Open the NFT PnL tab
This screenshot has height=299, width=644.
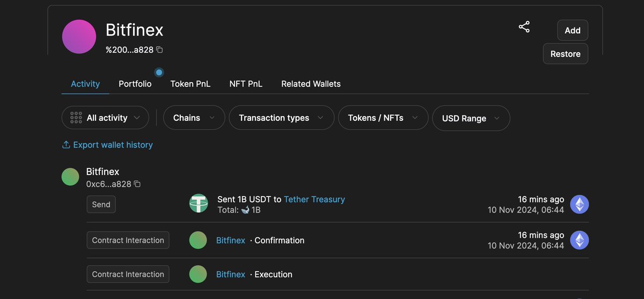[246, 84]
